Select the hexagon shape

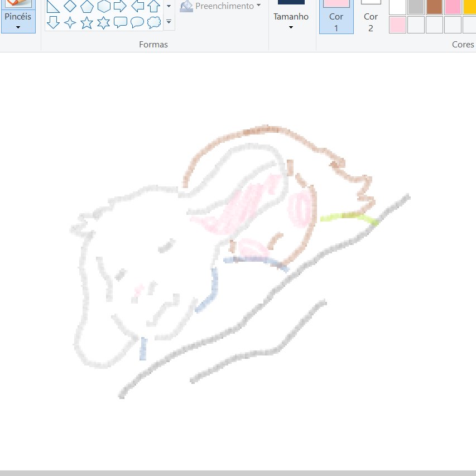(x=104, y=6)
